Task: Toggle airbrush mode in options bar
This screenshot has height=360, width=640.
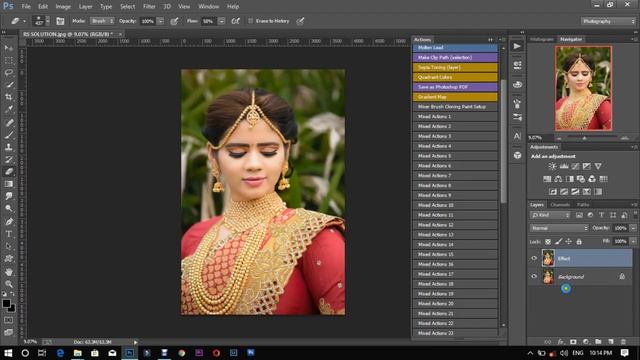Action: click(x=236, y=21)
